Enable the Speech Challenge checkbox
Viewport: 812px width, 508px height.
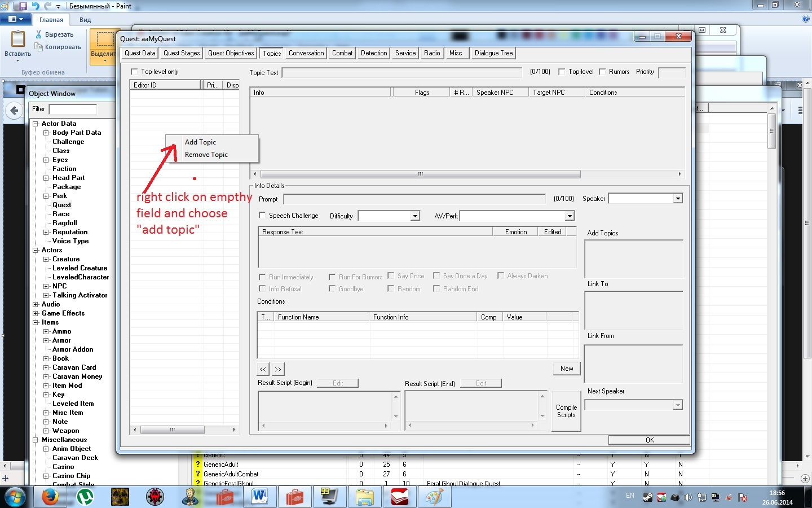click(x=262, y=216)
